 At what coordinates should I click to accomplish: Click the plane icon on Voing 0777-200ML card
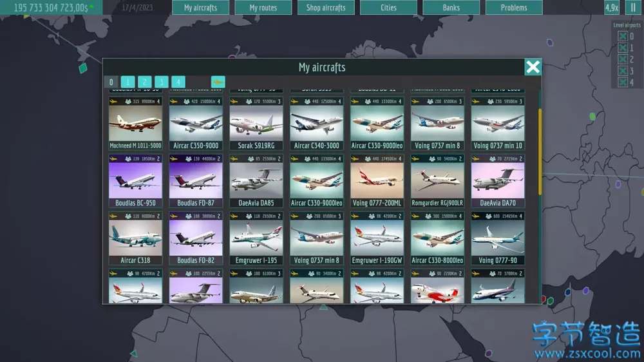pos(355,158)
